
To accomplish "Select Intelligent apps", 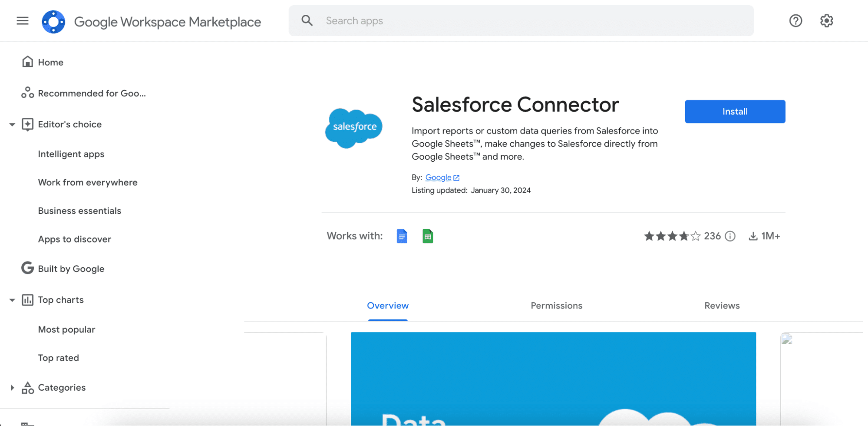I will point(71,154).
